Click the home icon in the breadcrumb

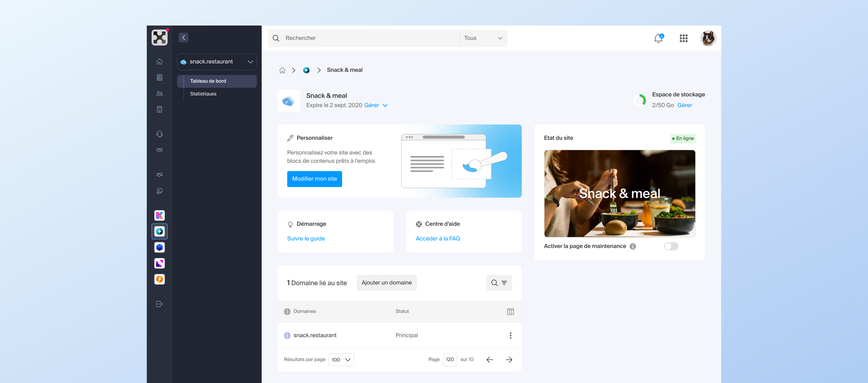click(x=282, y=70)
